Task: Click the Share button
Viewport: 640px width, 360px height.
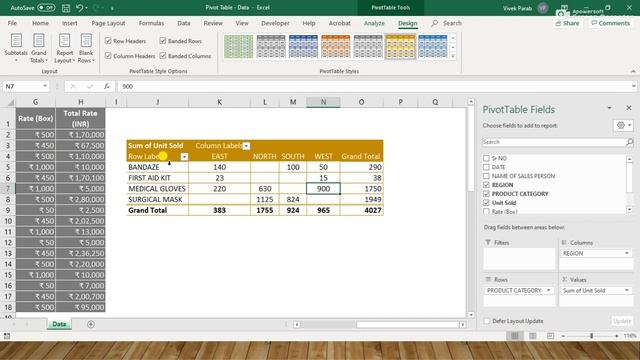Action: point(567,23)
